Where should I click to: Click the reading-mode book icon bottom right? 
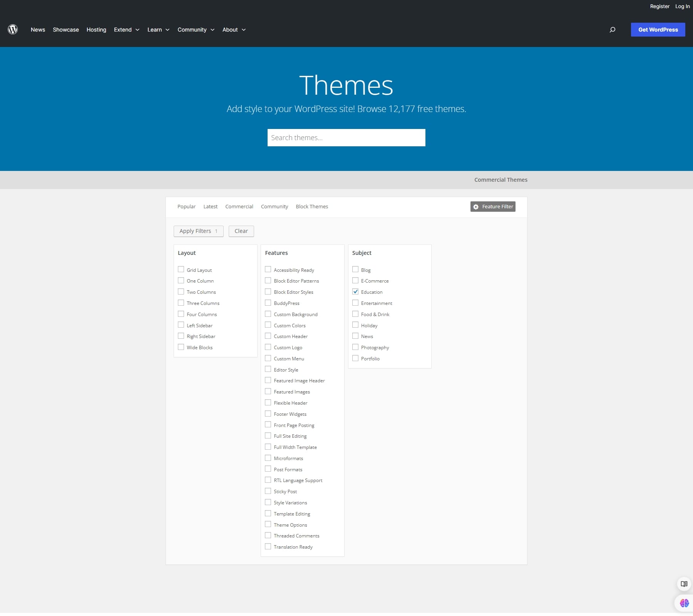(x=684, y=584)
